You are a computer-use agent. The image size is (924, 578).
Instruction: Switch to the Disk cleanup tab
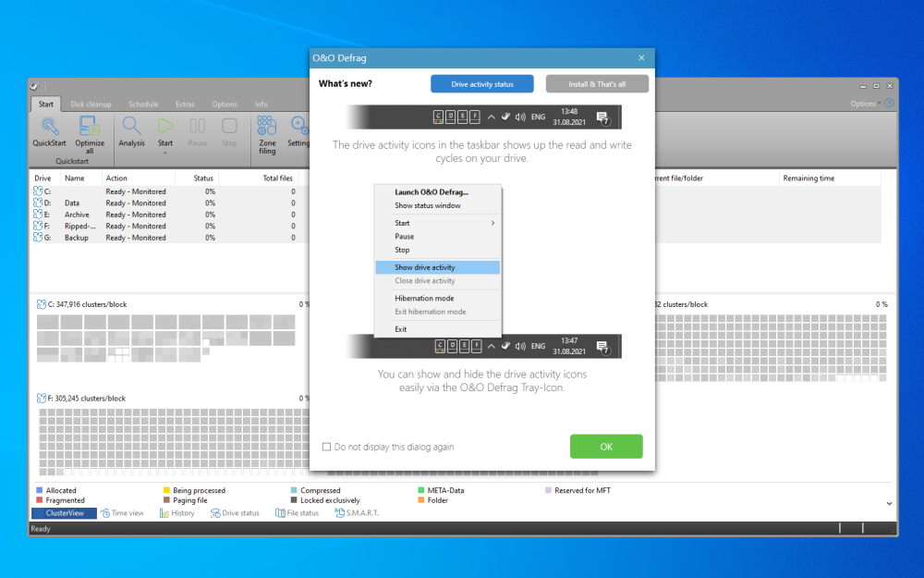coord(90,105)
